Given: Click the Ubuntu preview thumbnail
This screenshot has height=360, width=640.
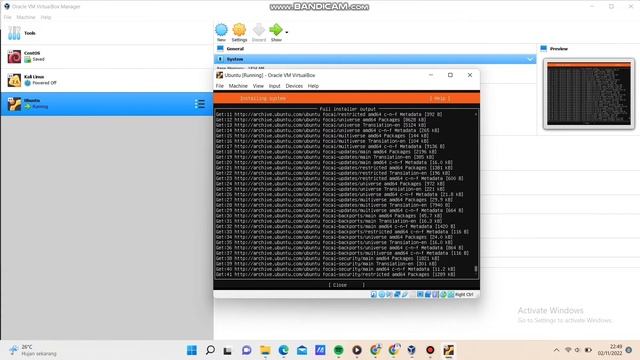Looking at the screenshot, I should (x=589, y=94).
